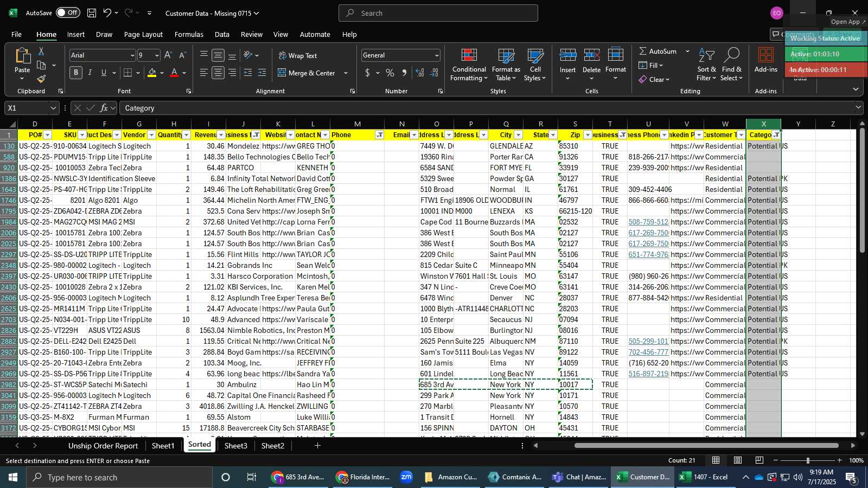Open the General number format dropdown
The width and height of the screenshot is (868, 488).
(437, 55)
